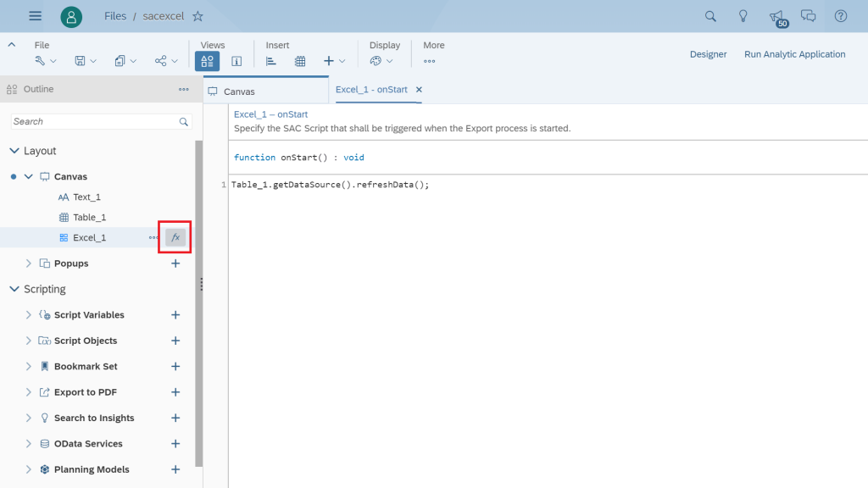Click the Files breadcrumb link

[x=115, y=16]
